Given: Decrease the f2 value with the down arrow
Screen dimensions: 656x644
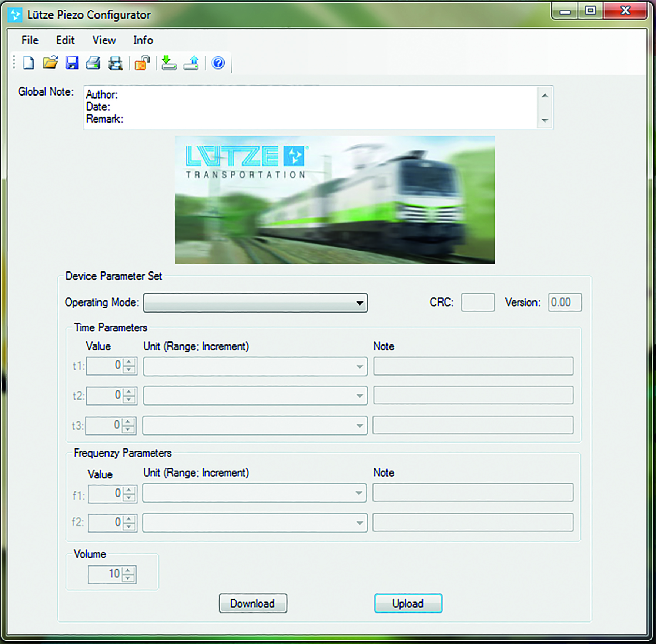Looking at the screenshot, I should (129, 527).
